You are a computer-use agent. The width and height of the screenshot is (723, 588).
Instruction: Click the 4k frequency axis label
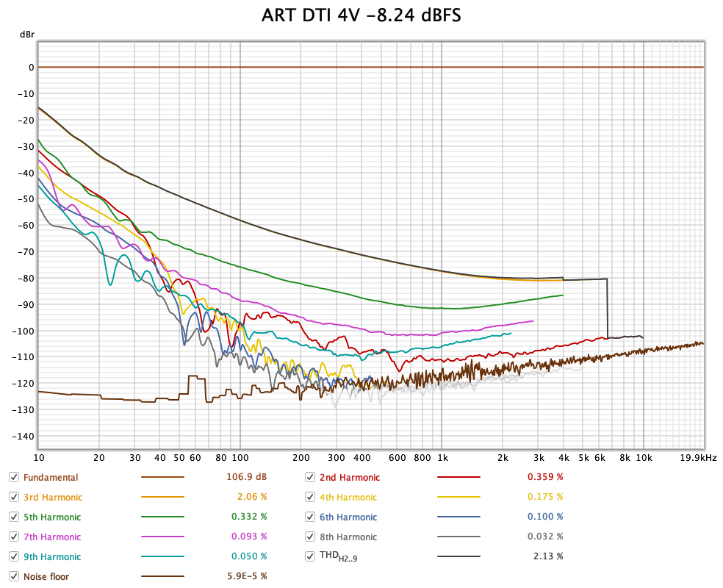564,458
